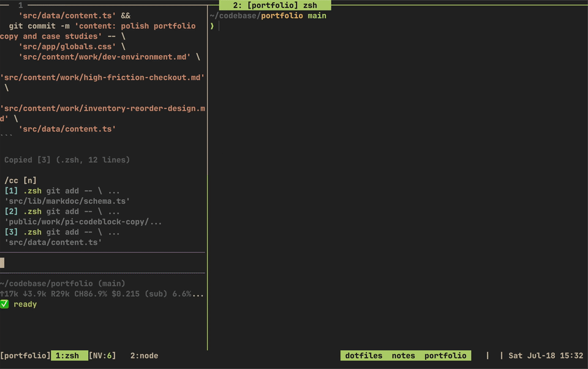
Task: Click the 'ready' status text
Action: (25, 304)
